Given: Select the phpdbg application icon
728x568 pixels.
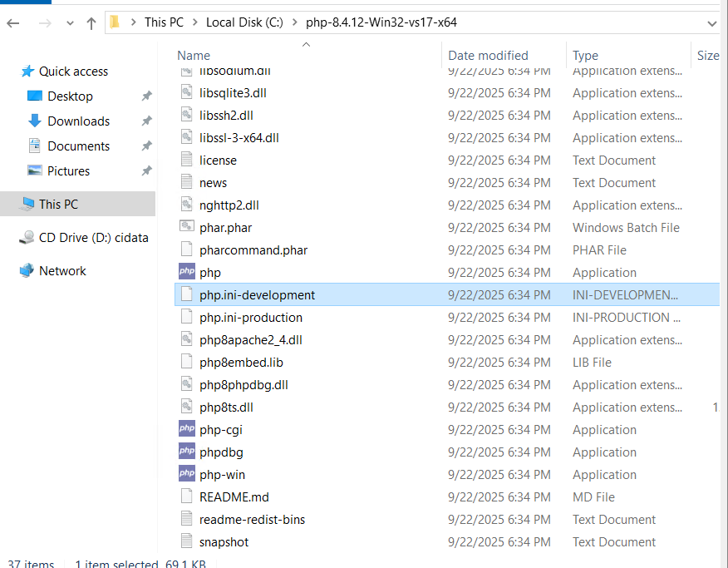Looking at the screenshot, I should [187, 451].
